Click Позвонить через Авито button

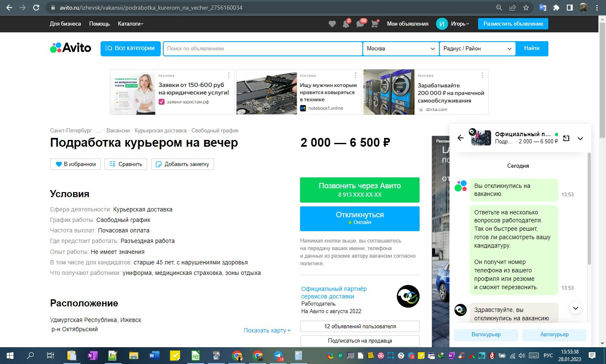tap(360, 190)
